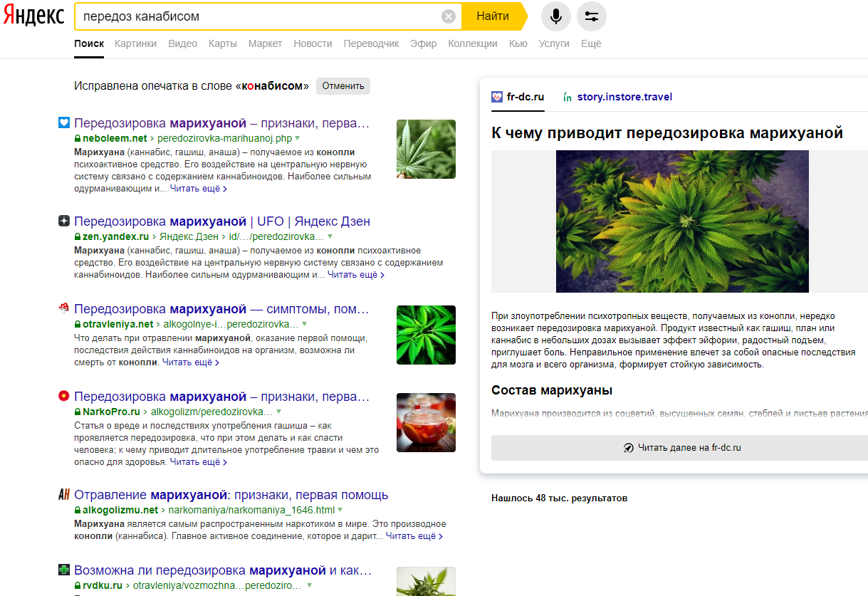Screen dimensions: 868x596
Task: Click Читать далее на fr-dc.ru button
Action: (x=682, y=448)
